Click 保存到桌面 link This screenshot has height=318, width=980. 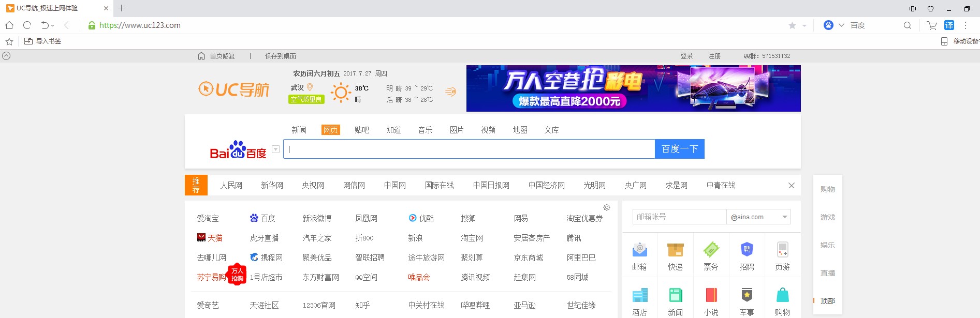pyautogui.click(x=281, y=56)
